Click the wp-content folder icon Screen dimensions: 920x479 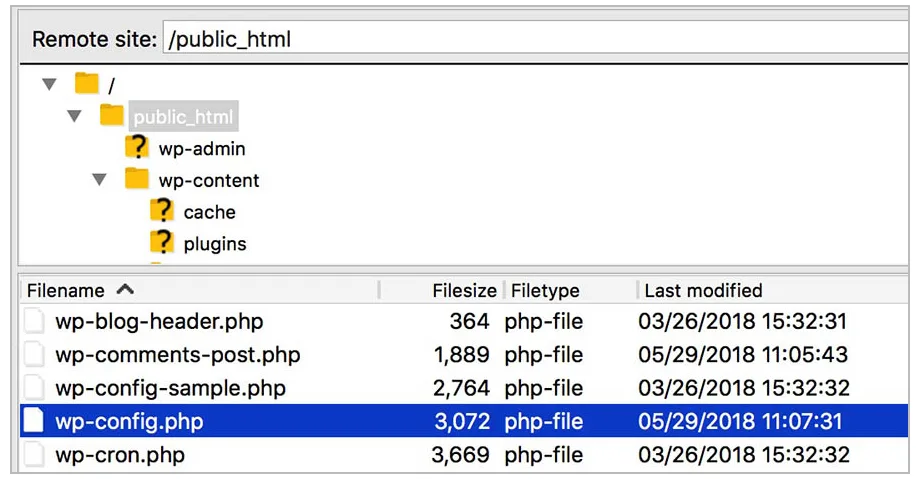(x=137, y=178)
